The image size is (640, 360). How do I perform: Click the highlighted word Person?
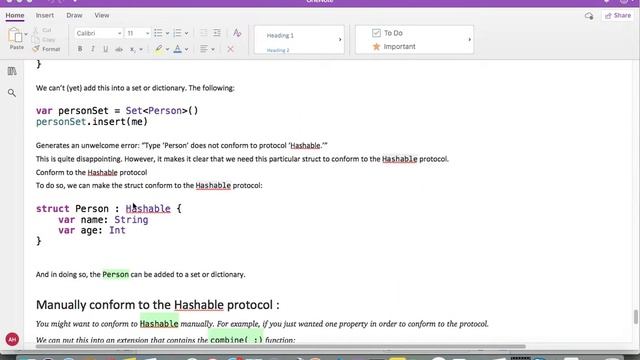(x=116, y=274)
